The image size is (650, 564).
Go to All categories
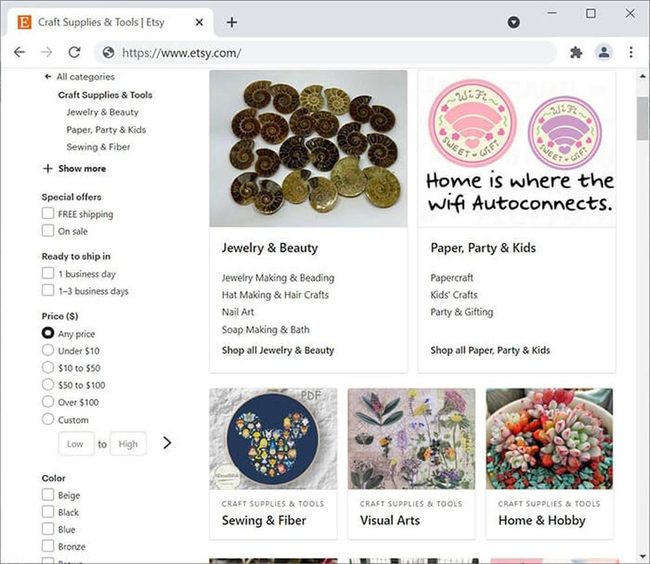click(85, 77)
